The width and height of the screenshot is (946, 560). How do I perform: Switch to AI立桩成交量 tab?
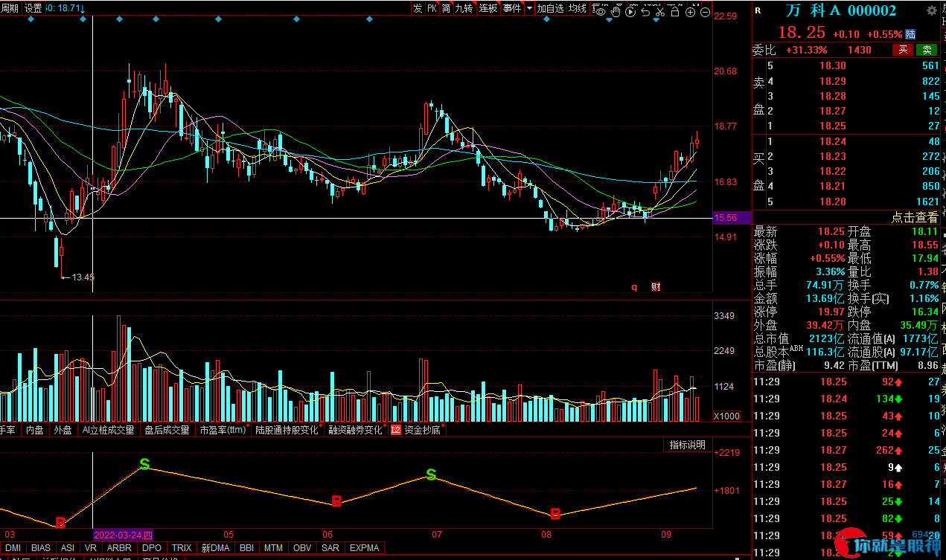coord(108,430)
